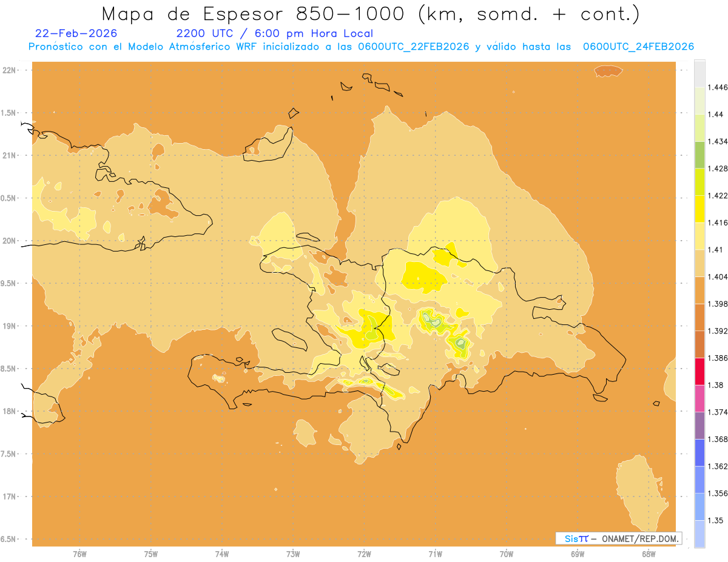Click the colorbar value '1.446'
The image size is (728, 562).
[717, 87]
